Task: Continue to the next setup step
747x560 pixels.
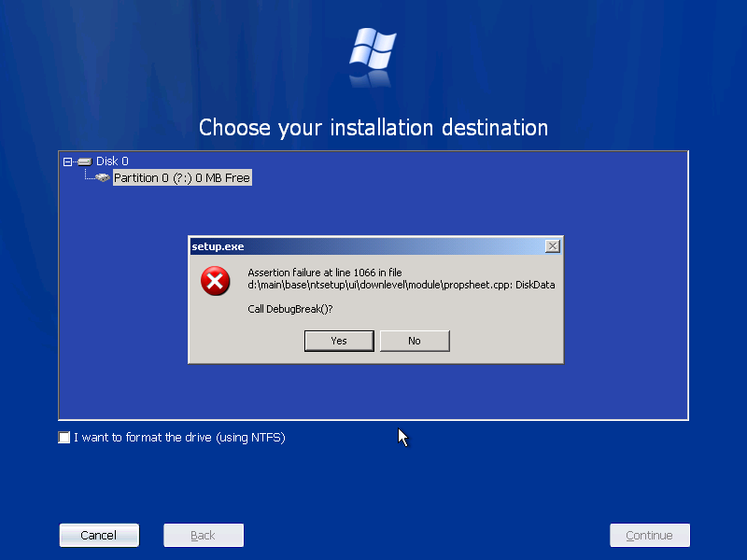Action: pyautogui.click(x=649, y=535)
